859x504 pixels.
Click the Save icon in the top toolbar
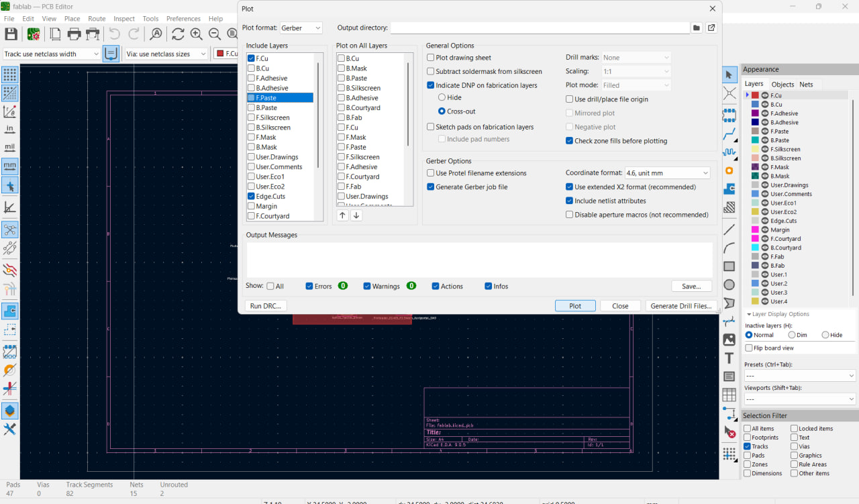click(11, 34)
